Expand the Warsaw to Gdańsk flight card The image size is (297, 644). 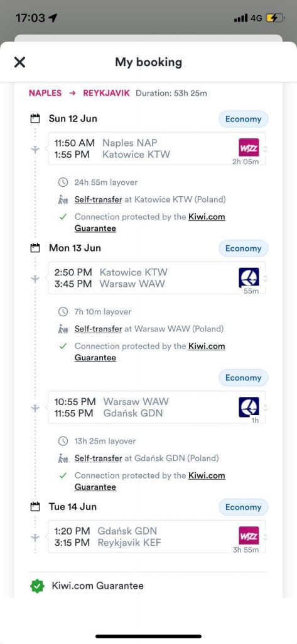(x=157, y=407)
